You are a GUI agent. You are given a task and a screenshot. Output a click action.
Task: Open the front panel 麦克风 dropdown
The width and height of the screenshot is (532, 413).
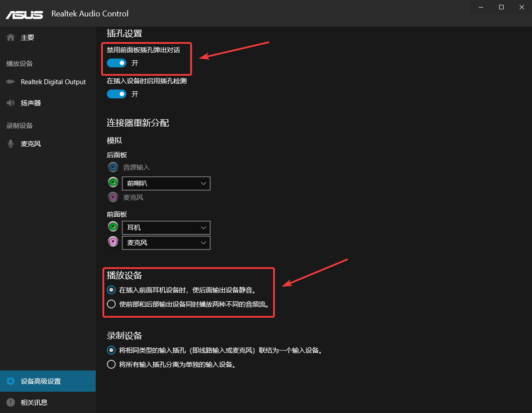(166, 243)
